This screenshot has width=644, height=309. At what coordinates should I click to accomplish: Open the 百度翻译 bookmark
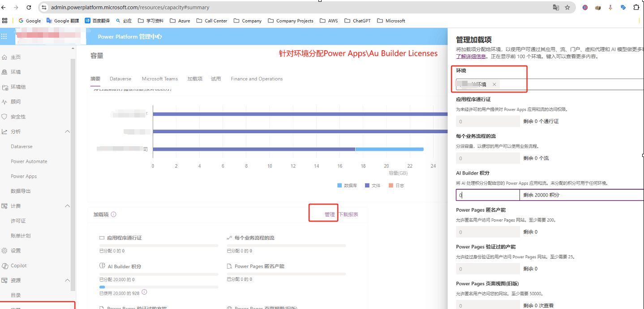(97, 21)
